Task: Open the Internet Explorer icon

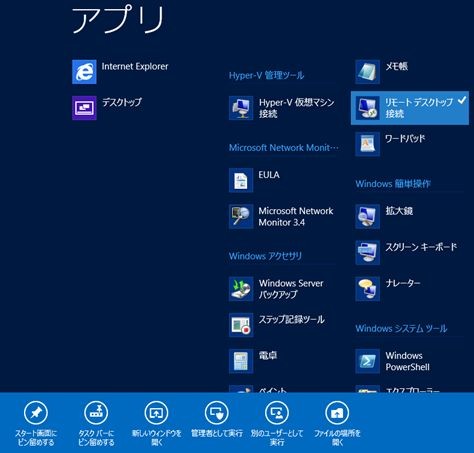Action: 84,72
